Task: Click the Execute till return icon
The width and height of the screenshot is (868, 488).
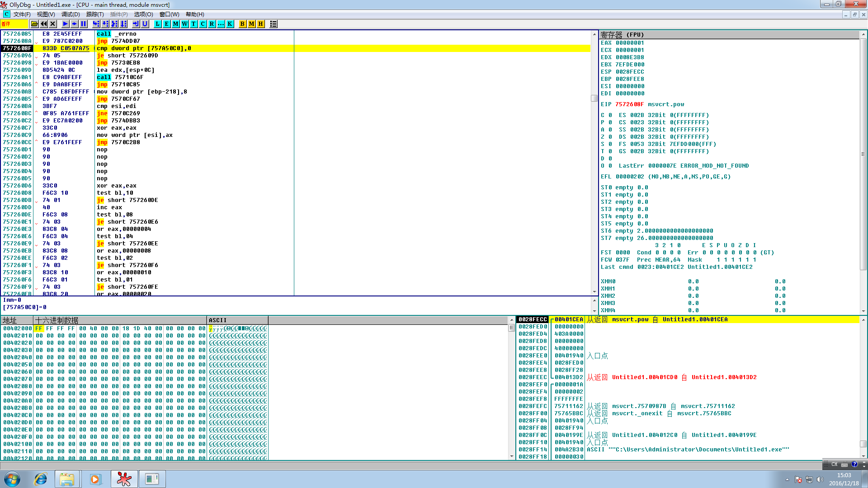Action: [x=136, y=24]
